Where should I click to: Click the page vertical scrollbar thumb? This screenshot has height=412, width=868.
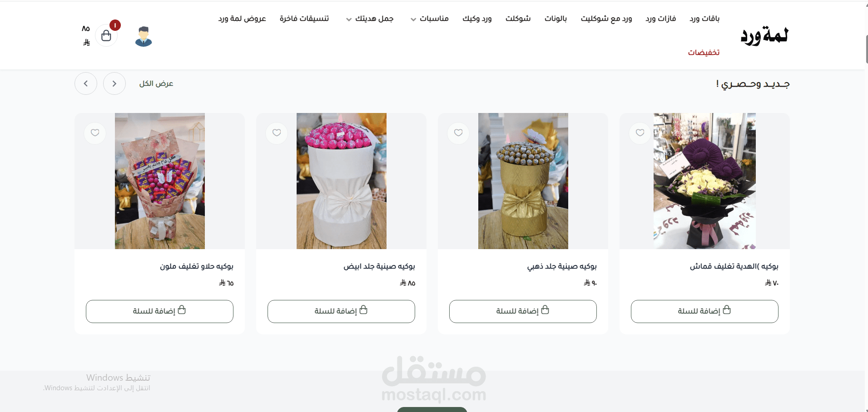pos(867,49)
